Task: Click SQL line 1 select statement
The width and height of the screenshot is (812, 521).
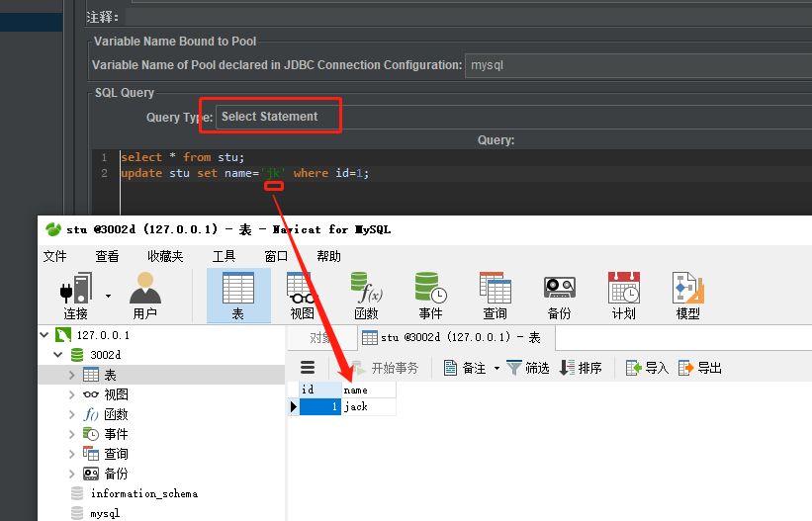Action: pos(182,157)
